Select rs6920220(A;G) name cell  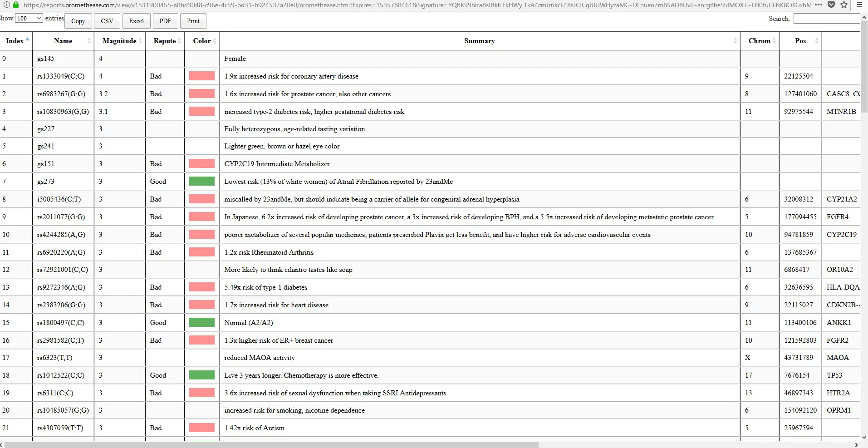(63, 252)
